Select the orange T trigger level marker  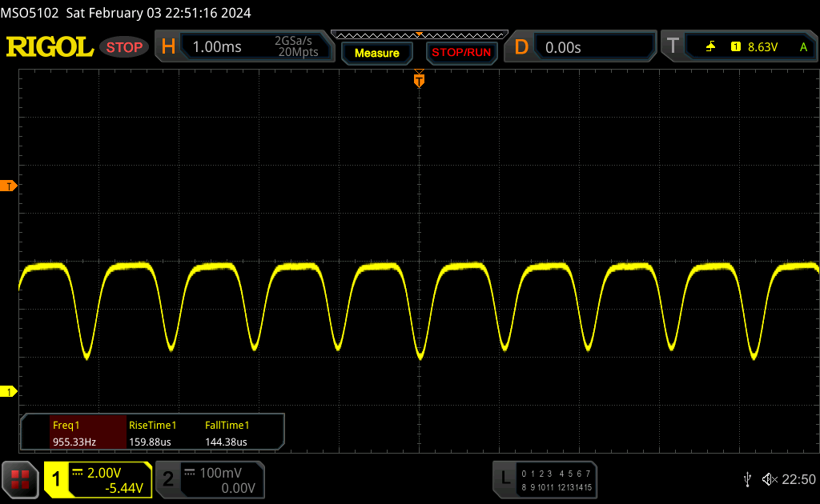10,186
